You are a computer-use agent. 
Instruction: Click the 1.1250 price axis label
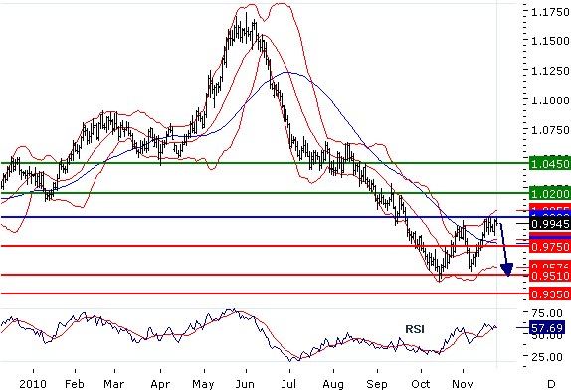tap(550, 71)
